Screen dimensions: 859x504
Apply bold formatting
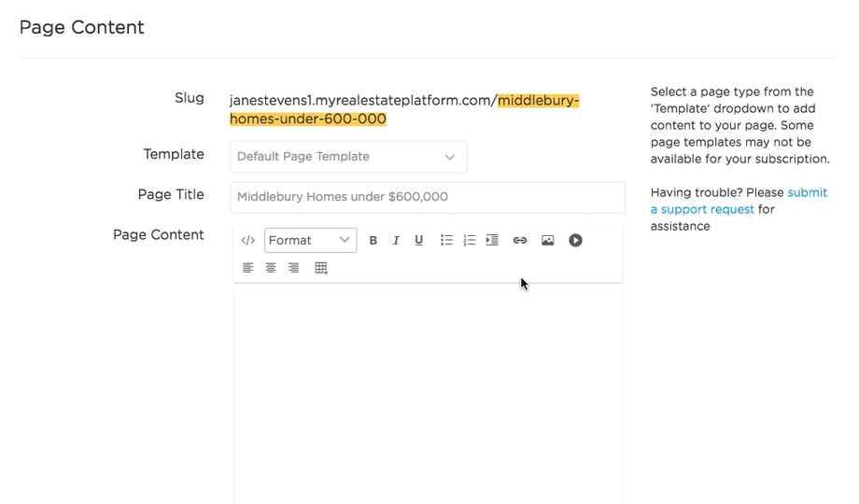click(373, 241)
